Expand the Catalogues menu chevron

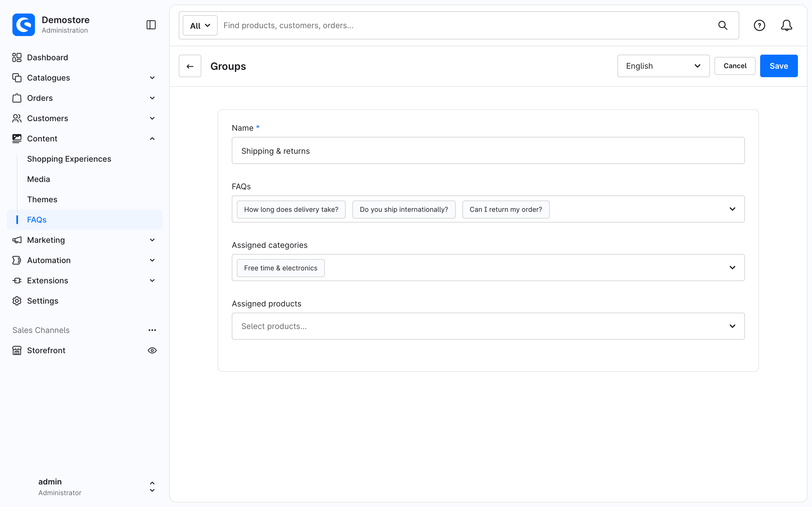(x=152, y=78)
